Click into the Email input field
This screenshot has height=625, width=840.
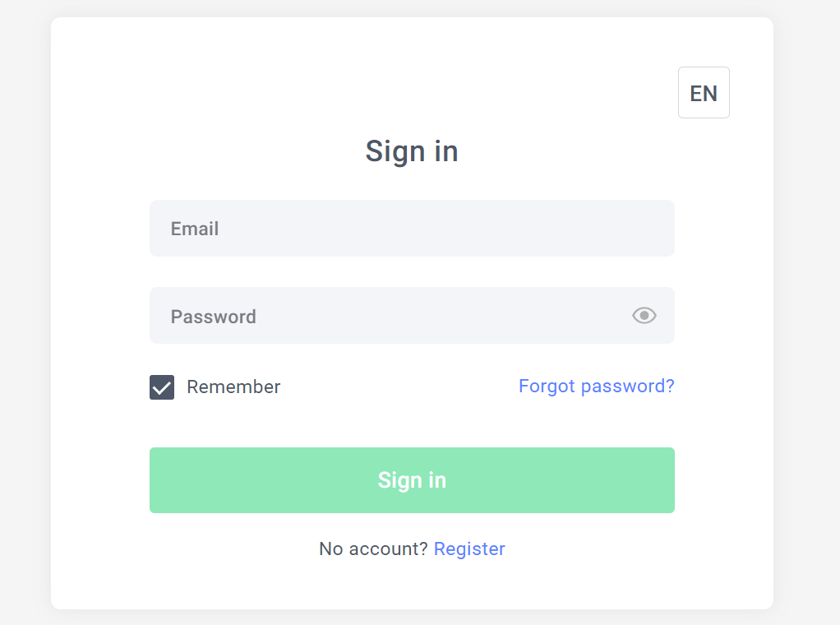[x=411, y=229]
